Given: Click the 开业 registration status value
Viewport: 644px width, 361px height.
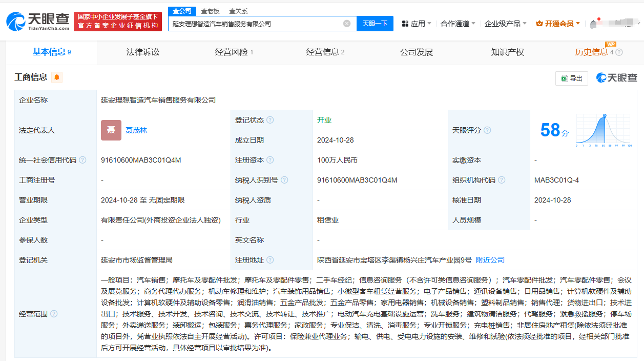Looking at the screenshot, I should (x=324, y=120).
